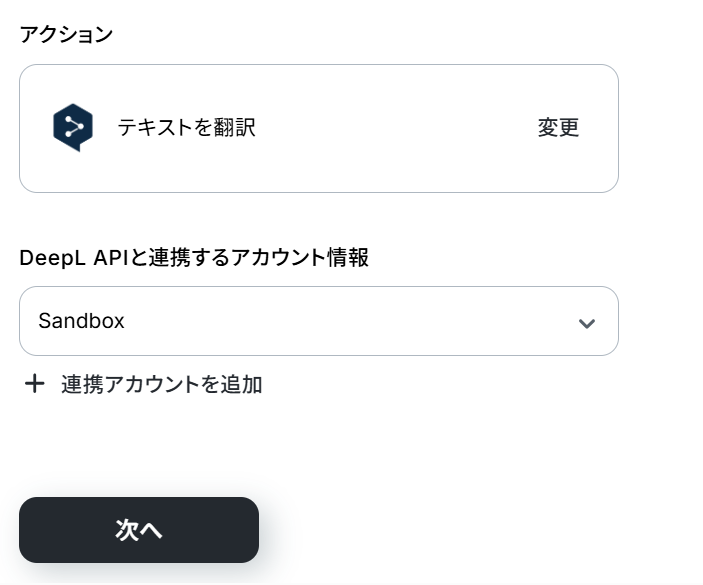Click the chevron arrow in Sandbox field
The height and width of the screenshot is (585, 703).
click(x=586, y=323)
